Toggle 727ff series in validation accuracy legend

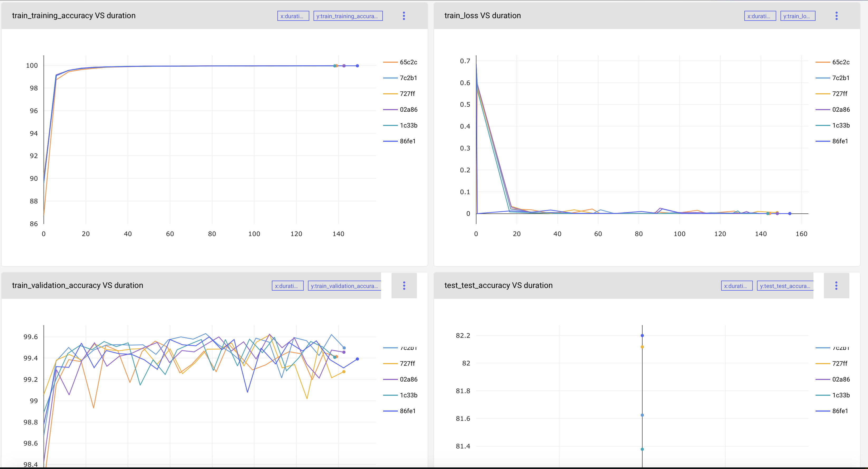click(407, 363)
